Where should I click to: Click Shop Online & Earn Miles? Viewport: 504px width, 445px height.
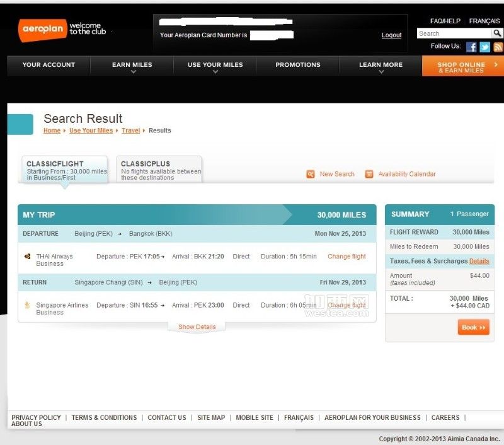tap(463, 66)
